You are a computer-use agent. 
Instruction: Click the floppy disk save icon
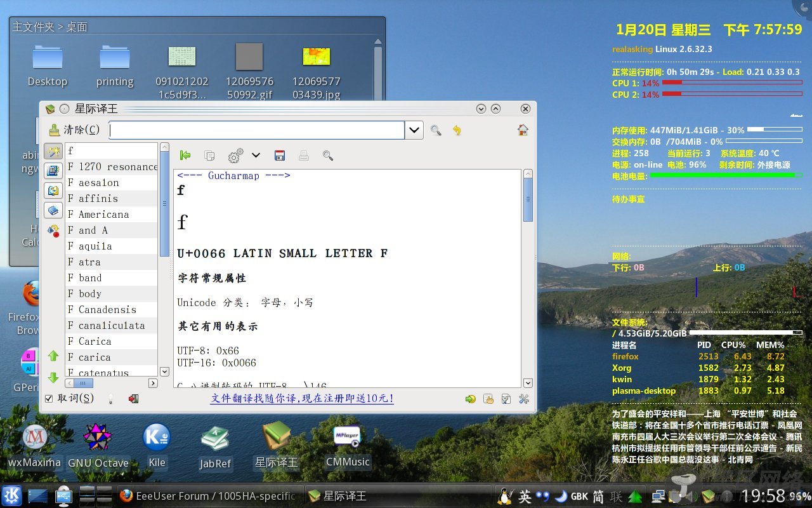point(280,155)
